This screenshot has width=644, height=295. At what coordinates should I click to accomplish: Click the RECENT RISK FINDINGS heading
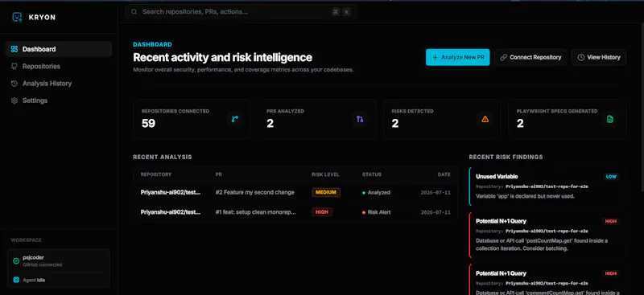[506, 157]
